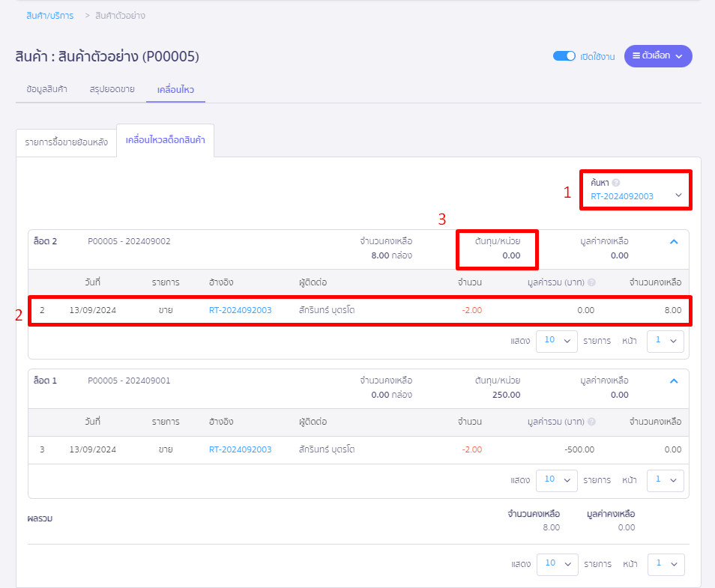
Task: Switch to the ข้อมูลสินค้า tab
Action: 46,89
